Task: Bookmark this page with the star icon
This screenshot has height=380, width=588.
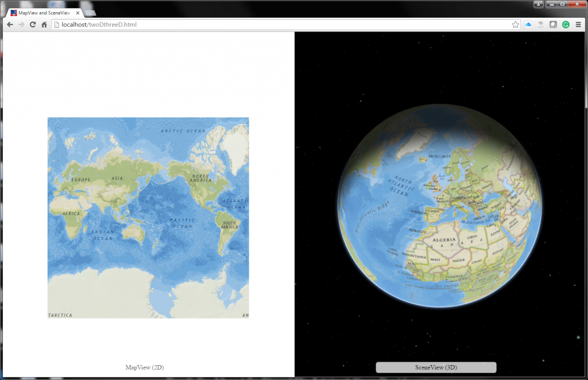Action: [x=516, y=25]
